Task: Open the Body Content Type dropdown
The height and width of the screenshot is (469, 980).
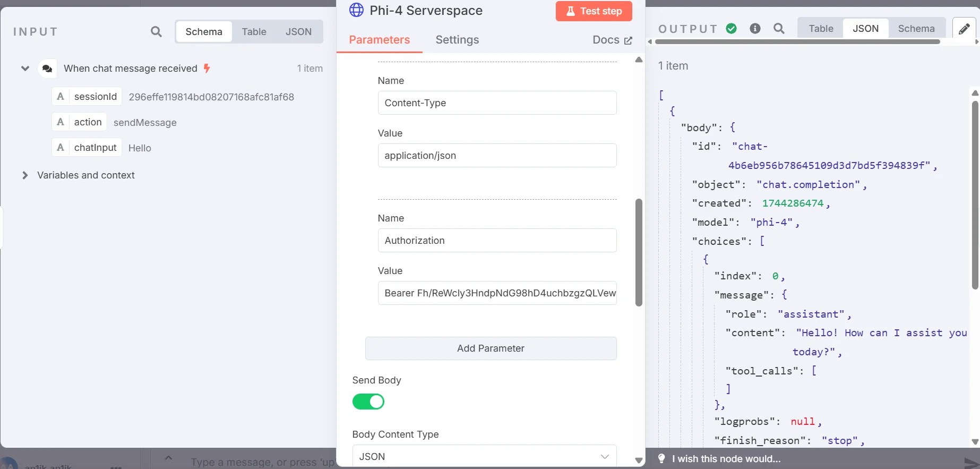Action: (x=484, y=456)
